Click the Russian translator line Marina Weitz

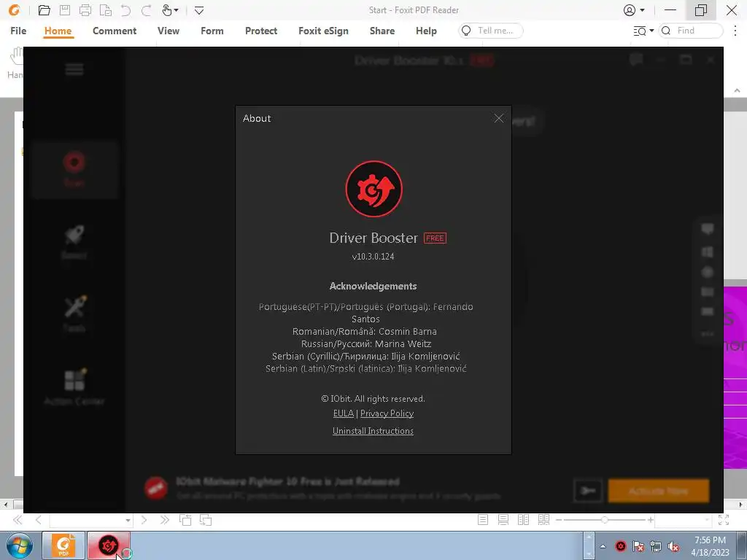click(x=366, y=344)
